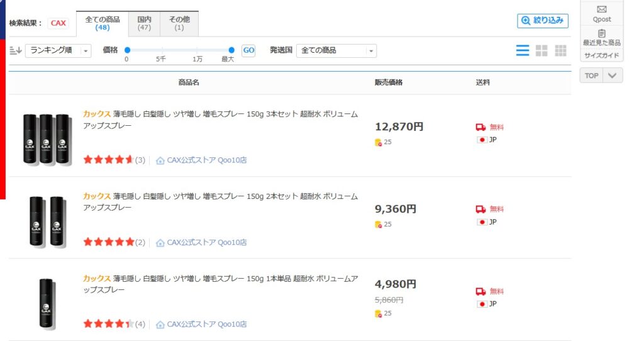Click the sort order icon beside ランキング順
Image resolution: width=644 pixels, height=341 pixels.
coord(16,50)
